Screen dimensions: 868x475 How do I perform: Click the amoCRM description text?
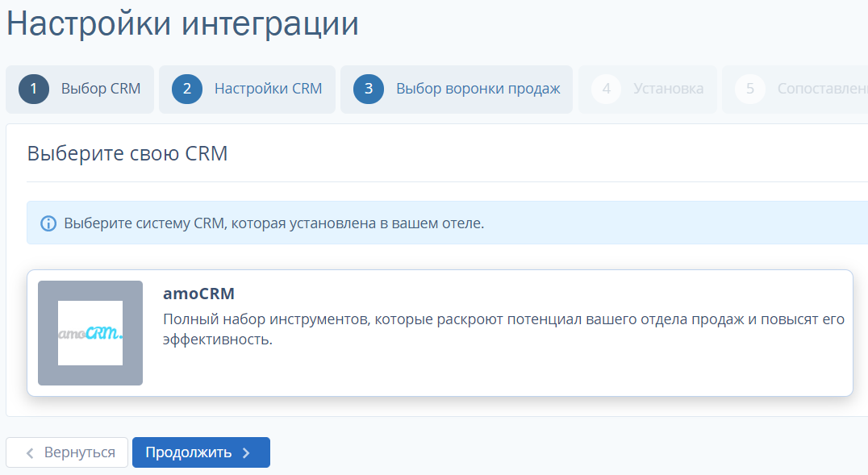503,329
